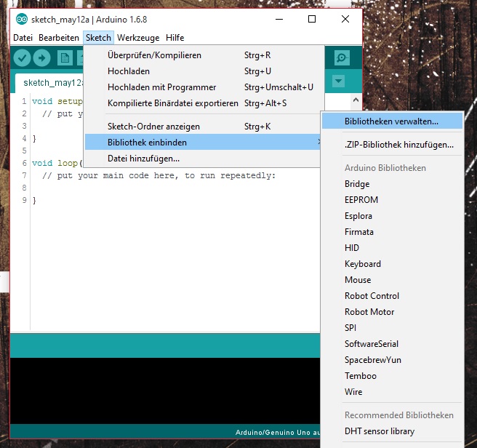Select Überprüfen/Kompilieren menu entry
The height and width of the screenshot is (448, 477).
tap(202, 55)
